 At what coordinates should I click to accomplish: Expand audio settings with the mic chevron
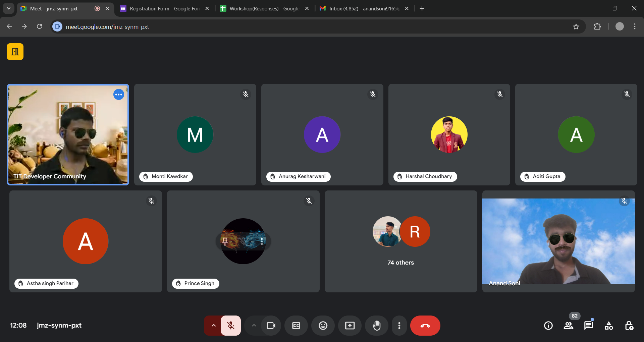214,325
